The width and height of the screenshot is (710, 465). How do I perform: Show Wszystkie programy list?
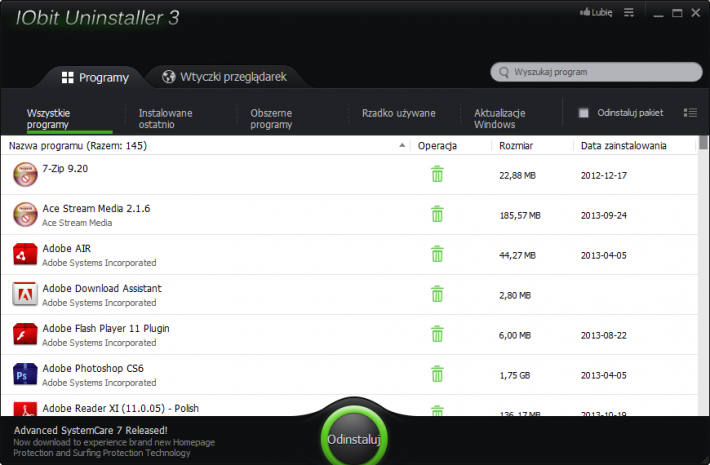point(48,119)
